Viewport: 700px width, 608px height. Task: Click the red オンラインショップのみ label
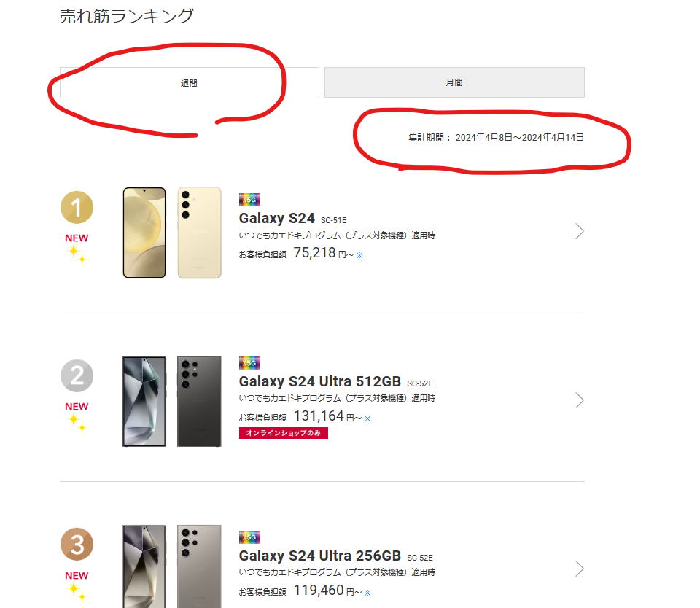(284, 433)
